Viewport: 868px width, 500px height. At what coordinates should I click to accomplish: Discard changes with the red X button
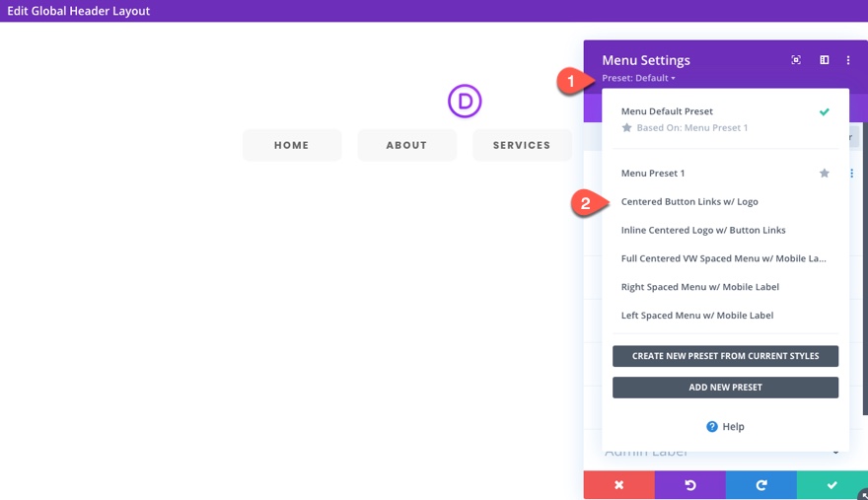point(618,485)
